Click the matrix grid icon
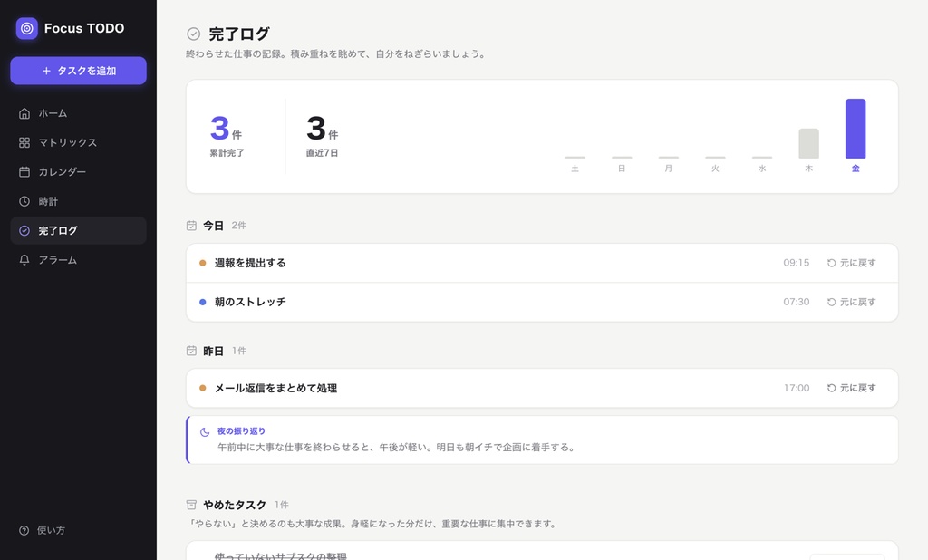 coord(24,142)
